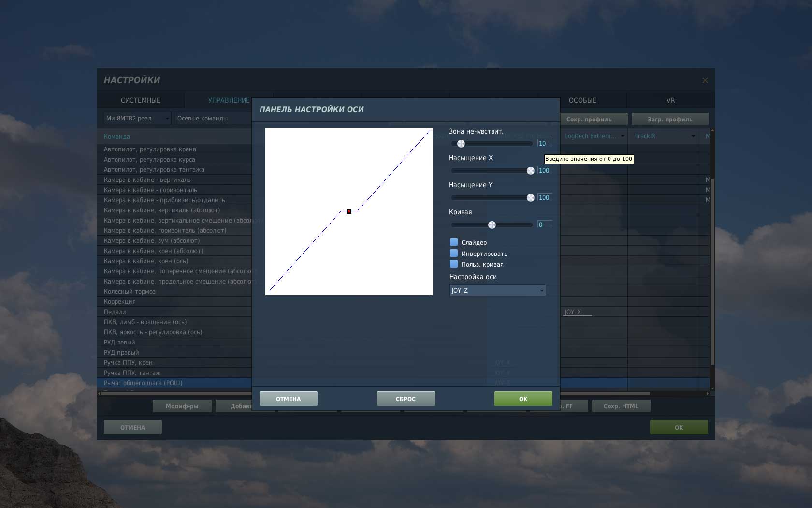812x508 pixels.
Task: Select row Колесный тормоз
Action: pos(174,291)
